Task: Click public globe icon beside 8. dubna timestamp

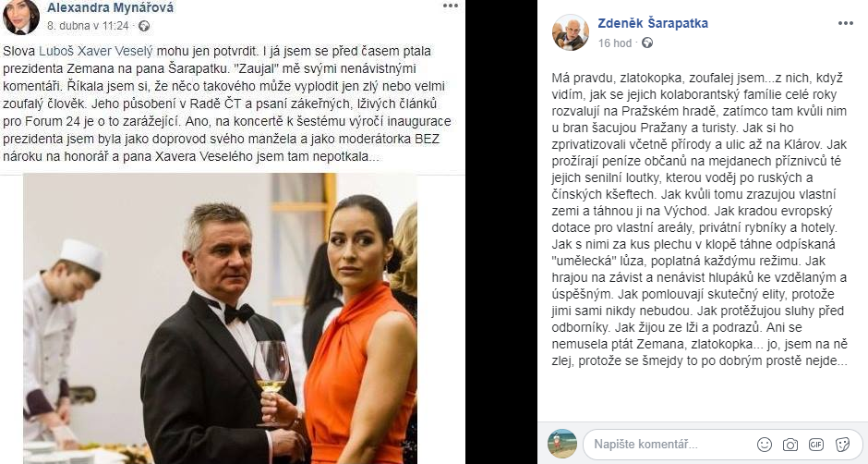Action: [x=144, y=26]
